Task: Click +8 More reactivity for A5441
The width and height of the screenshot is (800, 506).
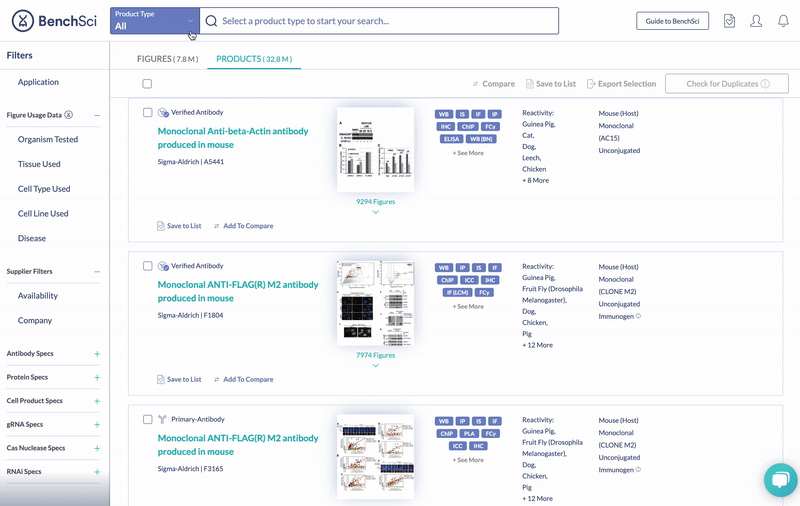Action: (535, 180)
